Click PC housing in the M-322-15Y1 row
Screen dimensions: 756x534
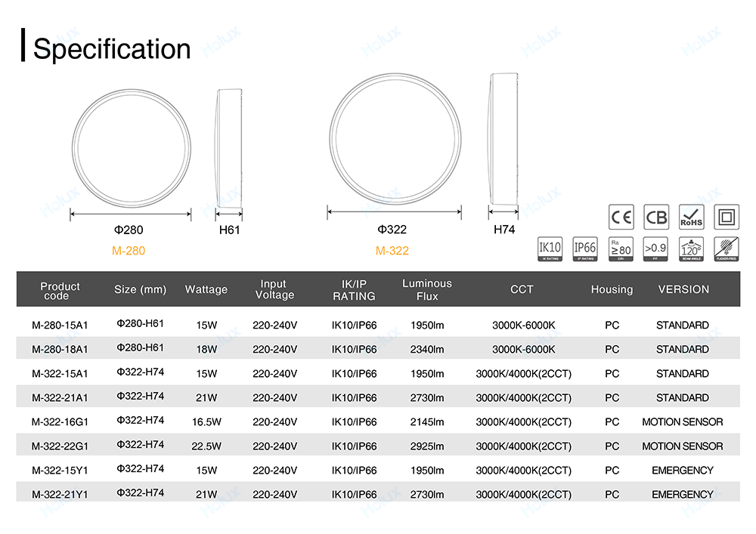click(612, 471)
